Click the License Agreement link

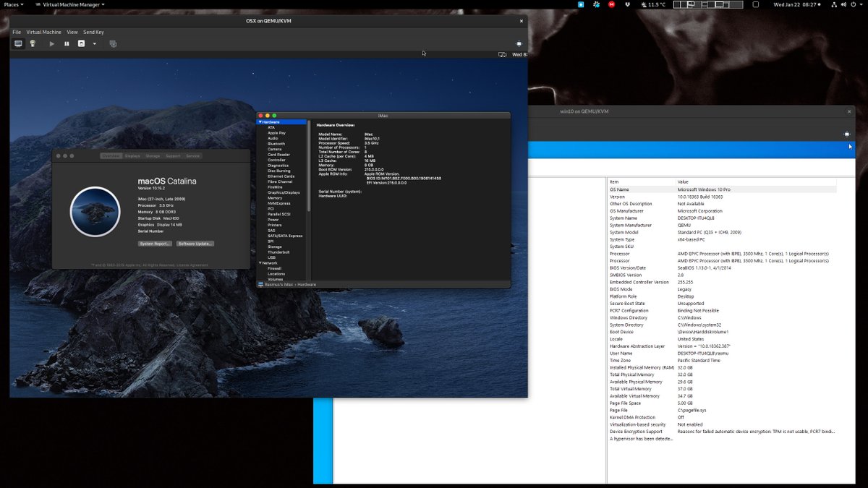tap(192, 265)
